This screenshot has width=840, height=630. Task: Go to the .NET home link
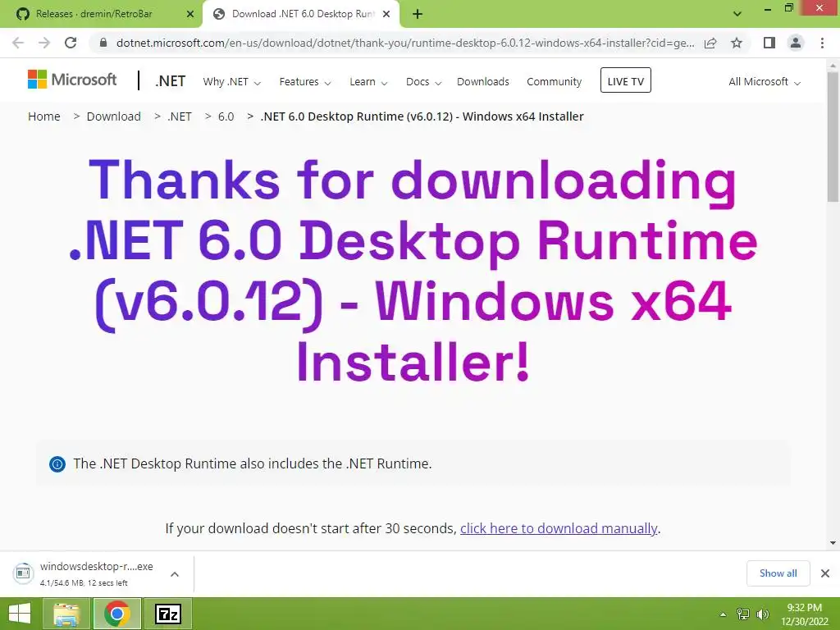(x=171, y=81)
